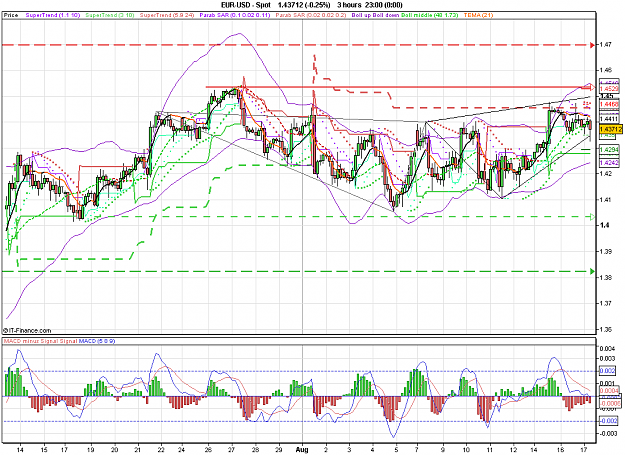Click the orange TEMA (21) legend

pos(478,15)
